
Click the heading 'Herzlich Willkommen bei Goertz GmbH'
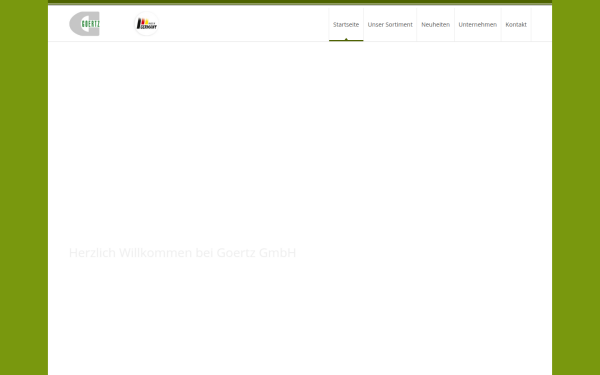click(x=183, y=253)
